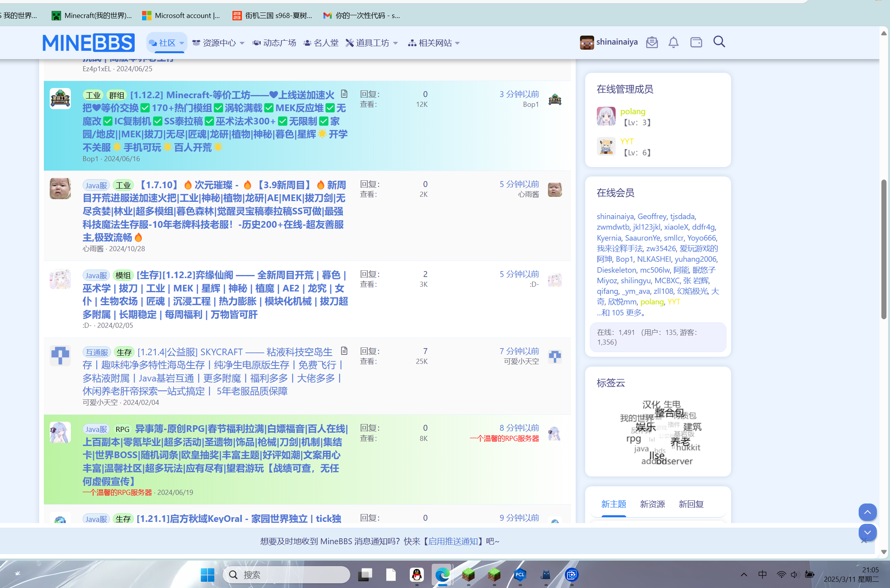Viewport: 890px width, 588px height.
Task: Switch to Microsoft account browser tab
Action: (182, 16)
